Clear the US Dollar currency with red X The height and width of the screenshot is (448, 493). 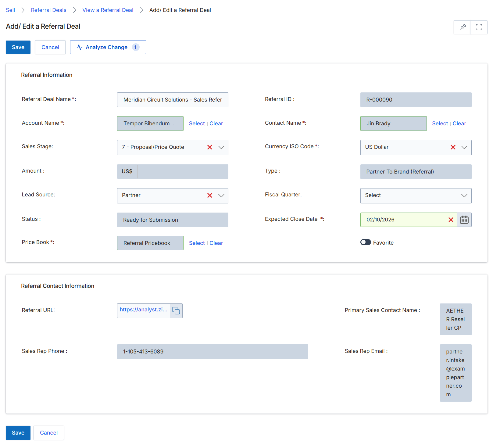click(453, 147)
